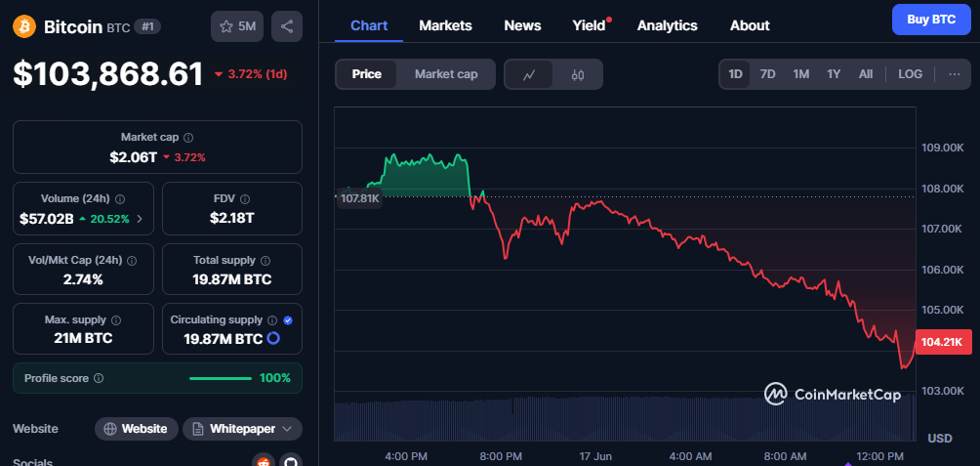The image size is (980, 466).
Task: Click the $2.18T FDV value
Action: pyautogui.click(x=232, y=218)
